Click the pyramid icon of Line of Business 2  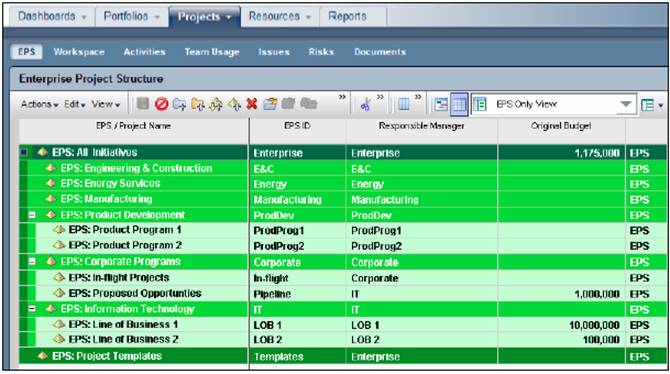pyautogui.click(x=59, y=339)
